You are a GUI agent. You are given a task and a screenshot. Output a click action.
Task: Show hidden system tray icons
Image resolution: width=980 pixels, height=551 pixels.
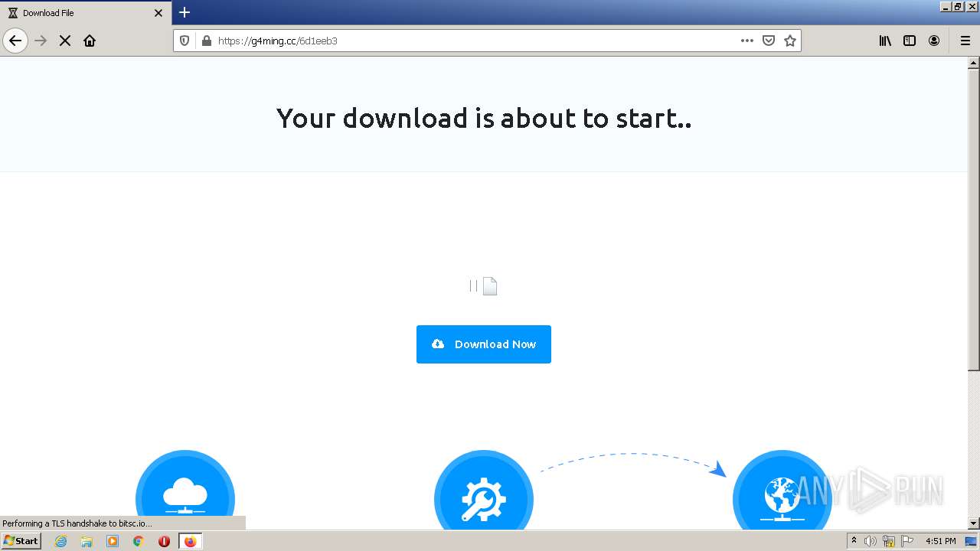click(x=854, y=541)
